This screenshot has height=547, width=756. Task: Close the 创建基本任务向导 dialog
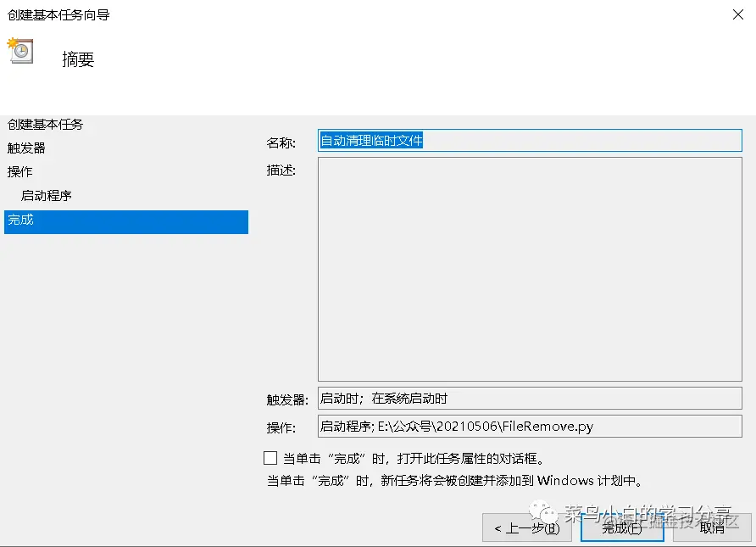[737, 14]
